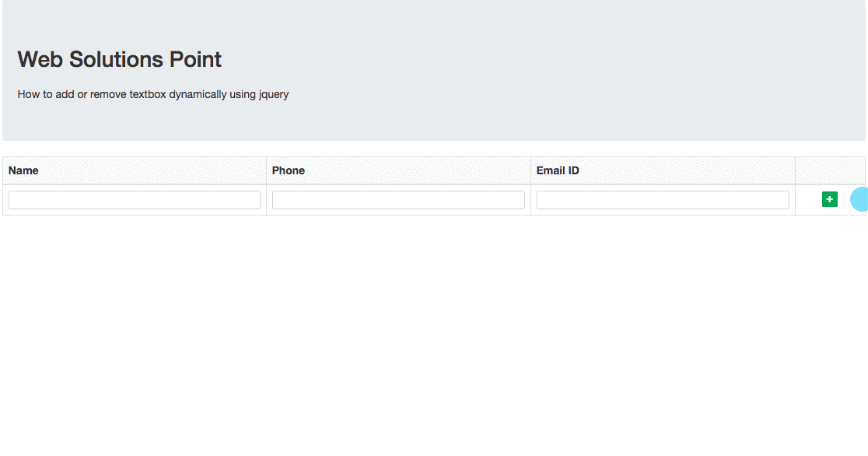Click the Email ID column header
Image resolution: width=868 pixels, height=456 pixels.
click(x=558, y=170)
